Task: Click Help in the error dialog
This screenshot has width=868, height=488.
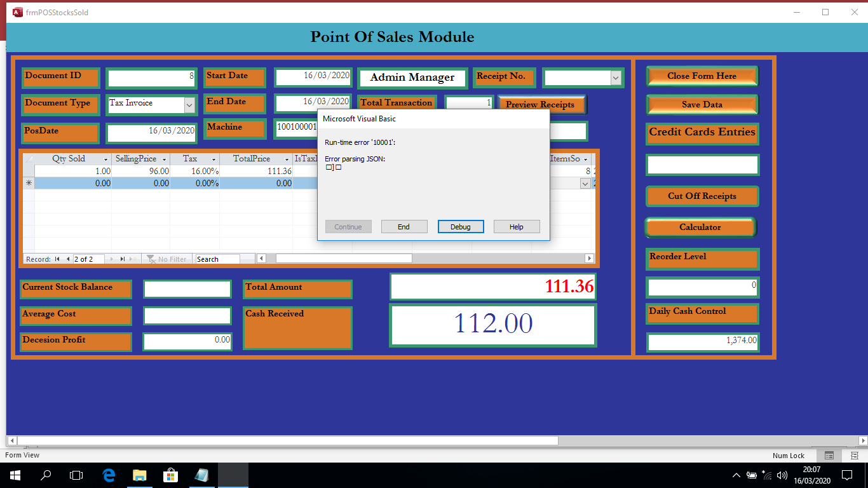Action: 517,227
